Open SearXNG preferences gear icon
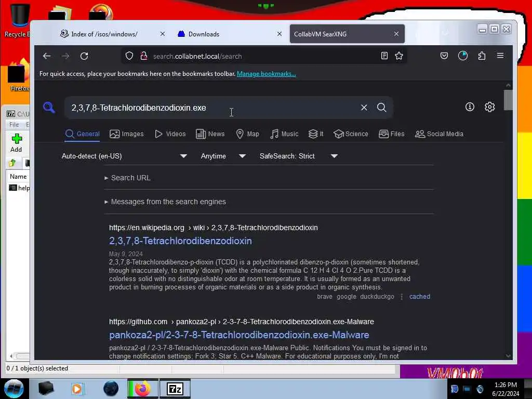532x399 pixels. click(489, 107)
